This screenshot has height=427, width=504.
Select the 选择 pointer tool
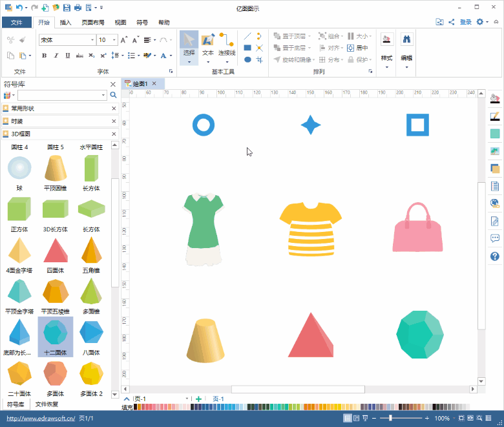point(189,48)
